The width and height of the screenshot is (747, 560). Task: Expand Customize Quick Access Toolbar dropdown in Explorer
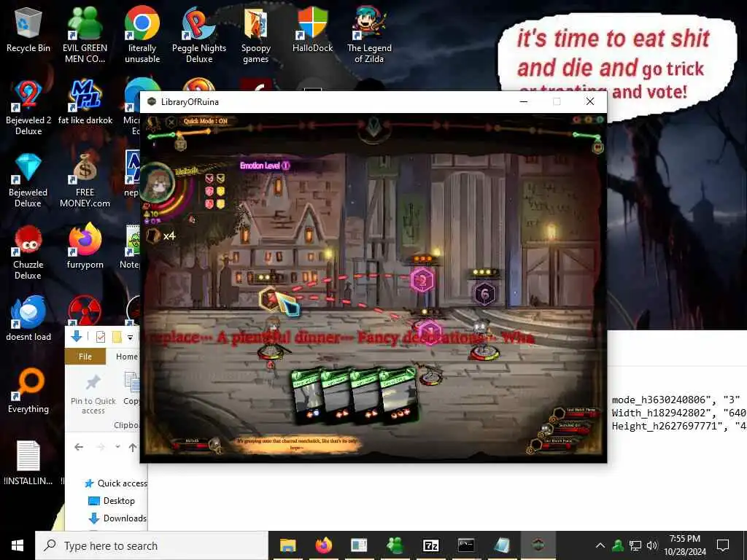coord(130,337)
